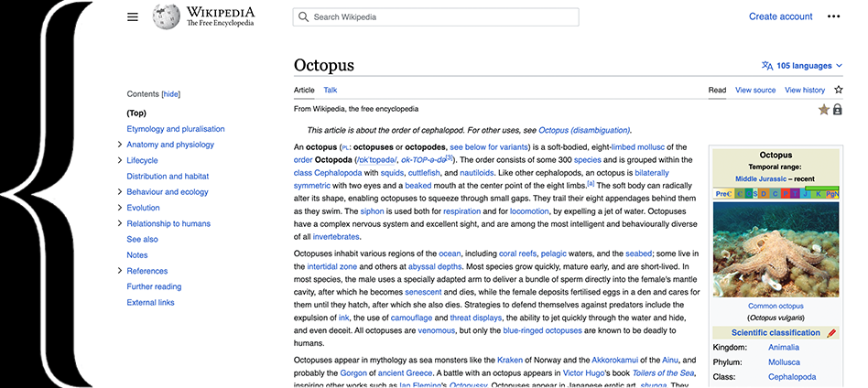Click the Create account link
Screen dimensions: 868x388
click(x=780, y=16)
